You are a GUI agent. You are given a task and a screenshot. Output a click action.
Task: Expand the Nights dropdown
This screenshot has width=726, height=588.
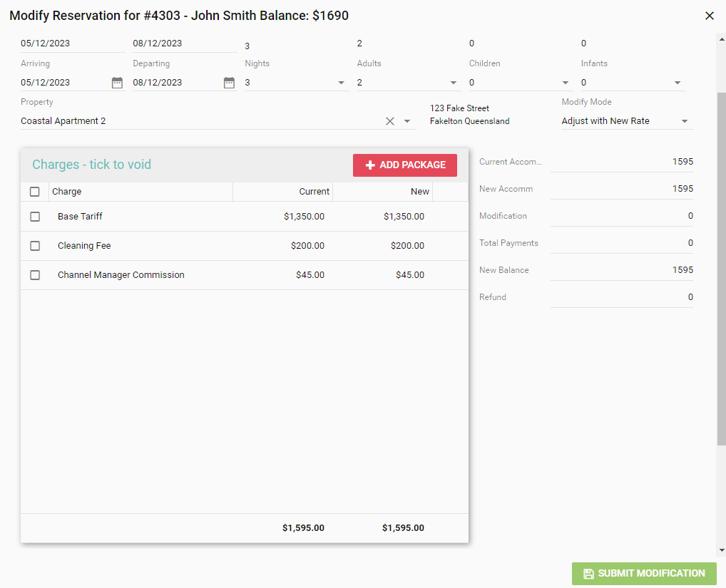[341, 83]
